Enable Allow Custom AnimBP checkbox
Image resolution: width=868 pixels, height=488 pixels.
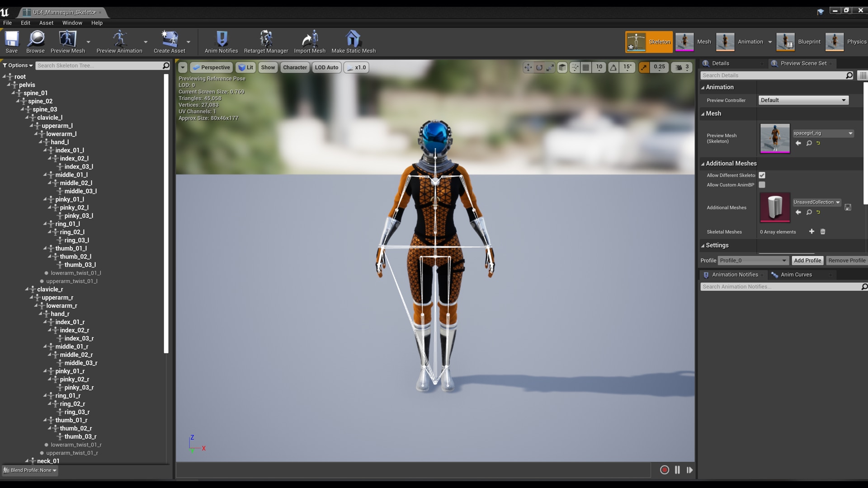[x=762, y=185]
